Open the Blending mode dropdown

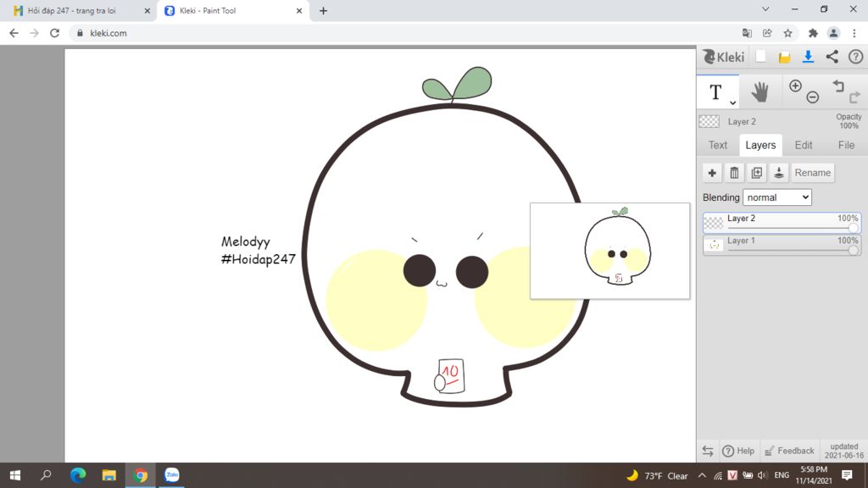pos(777,197)
